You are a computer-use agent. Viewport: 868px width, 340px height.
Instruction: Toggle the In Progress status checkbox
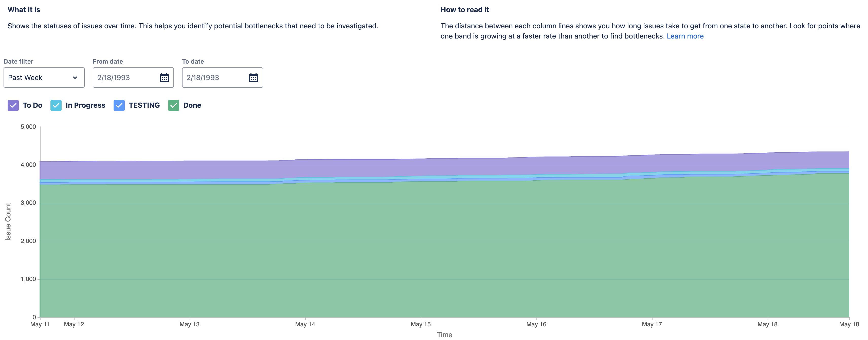[x=56, y=105]
